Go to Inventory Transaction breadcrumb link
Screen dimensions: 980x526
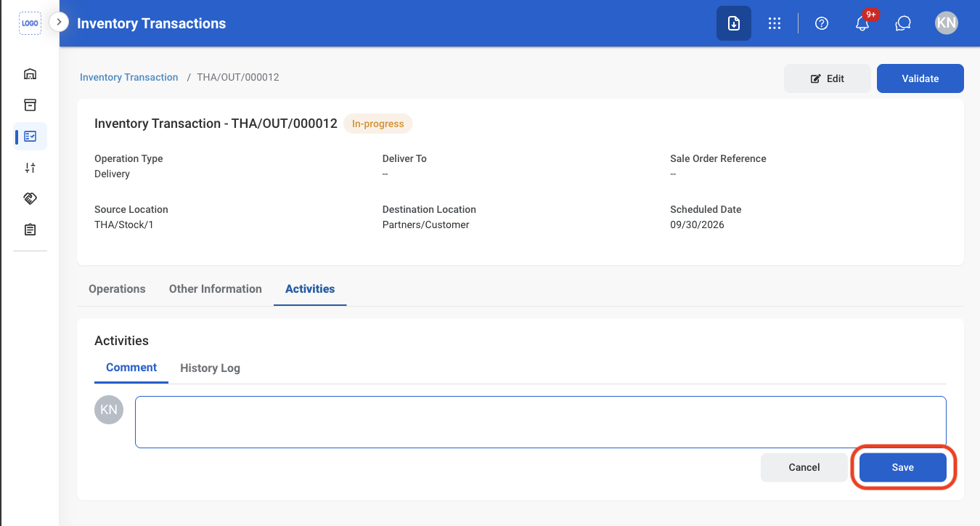point(129,77)
